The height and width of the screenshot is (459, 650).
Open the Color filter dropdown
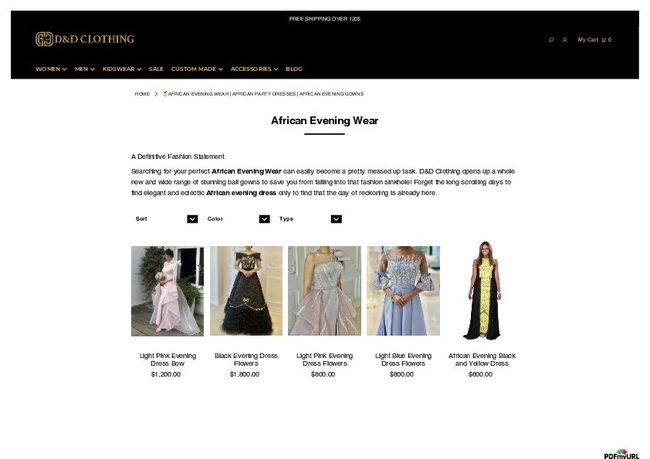238,219
